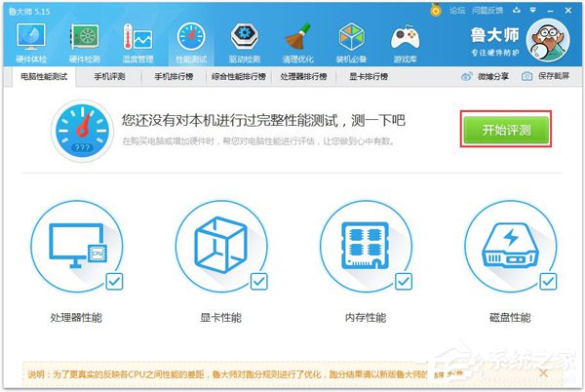Viewport: 585px width, 392px height.
Task: Click the 显卡性能 label
Action: point(221,318)
